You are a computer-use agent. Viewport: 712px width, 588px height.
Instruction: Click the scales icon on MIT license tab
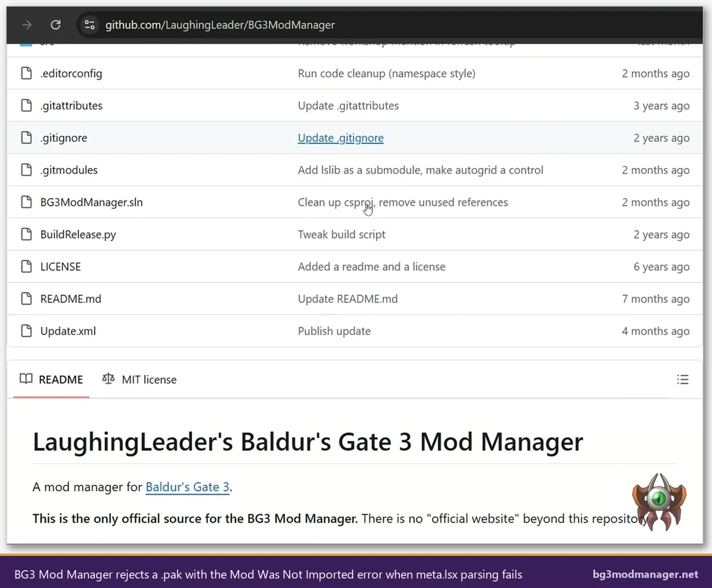(x=108, y=379)
